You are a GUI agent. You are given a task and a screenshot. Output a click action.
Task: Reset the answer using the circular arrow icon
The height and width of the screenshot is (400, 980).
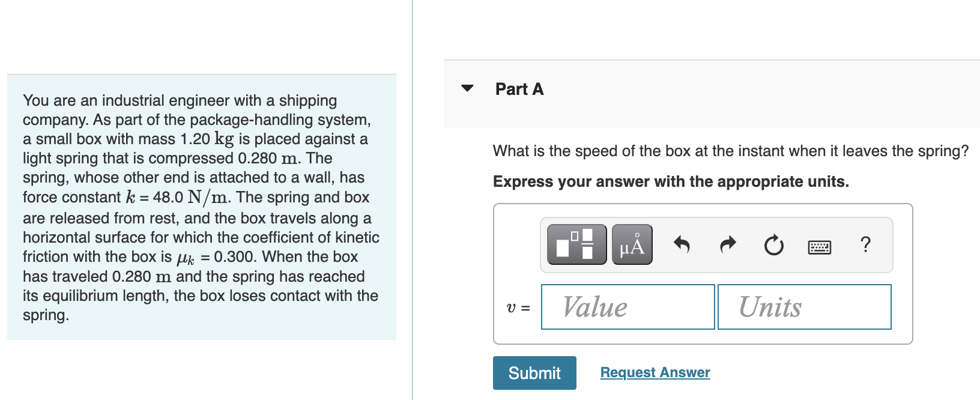click(773, 244)
